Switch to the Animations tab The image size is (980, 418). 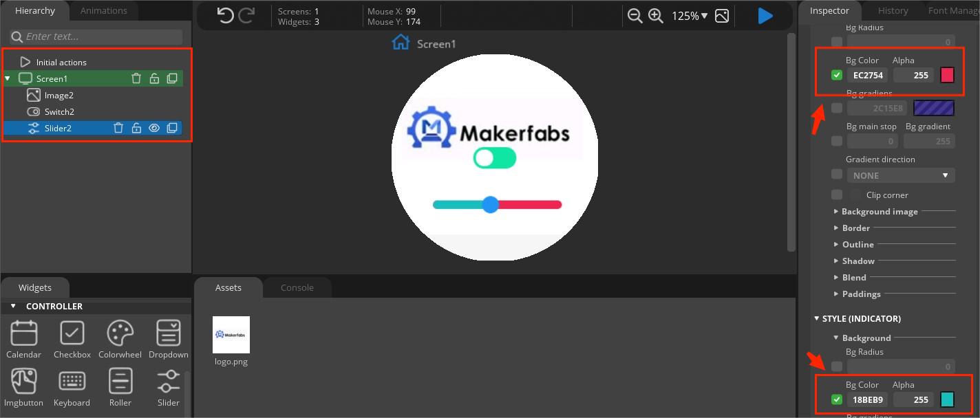[x=104, y=10]
